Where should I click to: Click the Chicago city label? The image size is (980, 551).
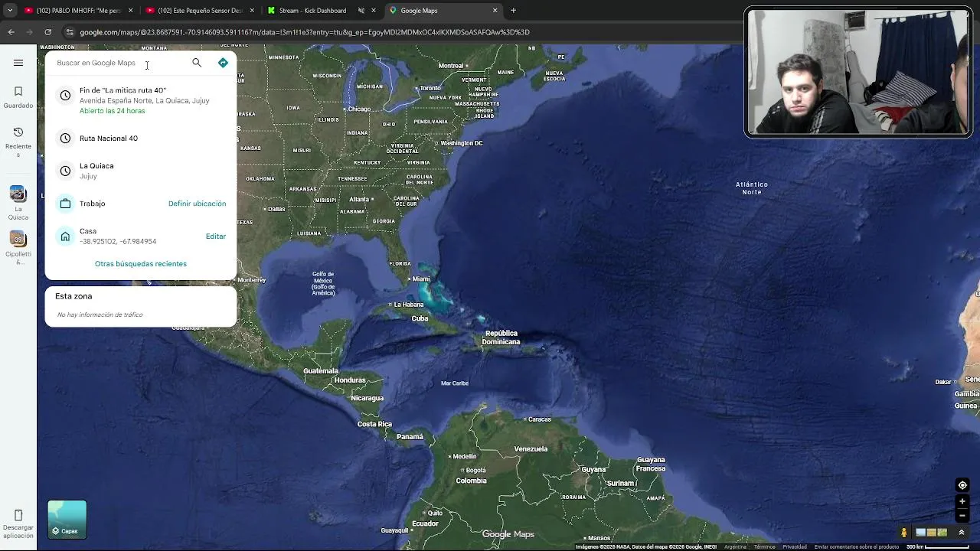tap(359, 109)
